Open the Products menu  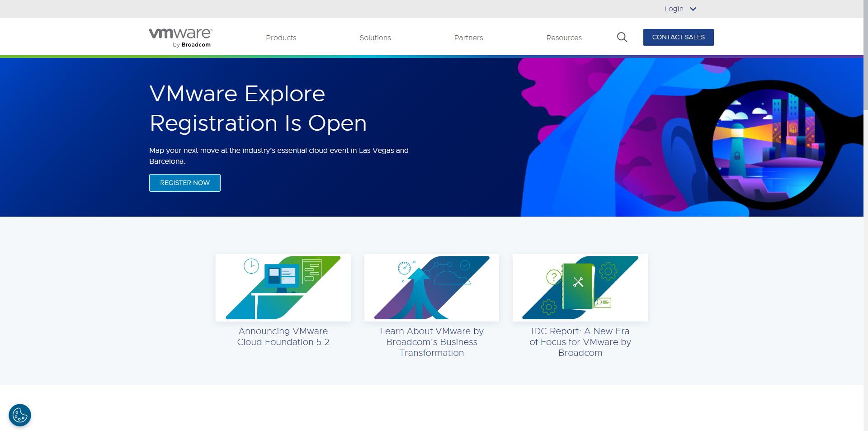281,38
